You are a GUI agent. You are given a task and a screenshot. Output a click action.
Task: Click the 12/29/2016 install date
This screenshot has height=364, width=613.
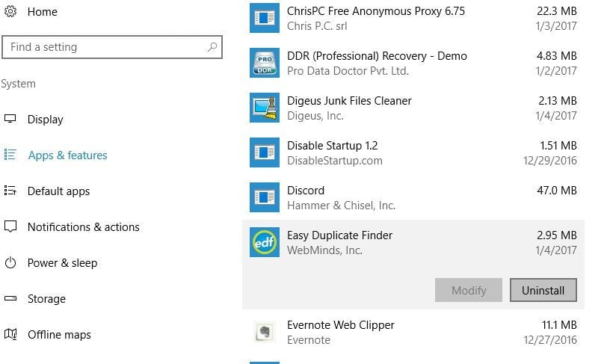click(550, 161)
